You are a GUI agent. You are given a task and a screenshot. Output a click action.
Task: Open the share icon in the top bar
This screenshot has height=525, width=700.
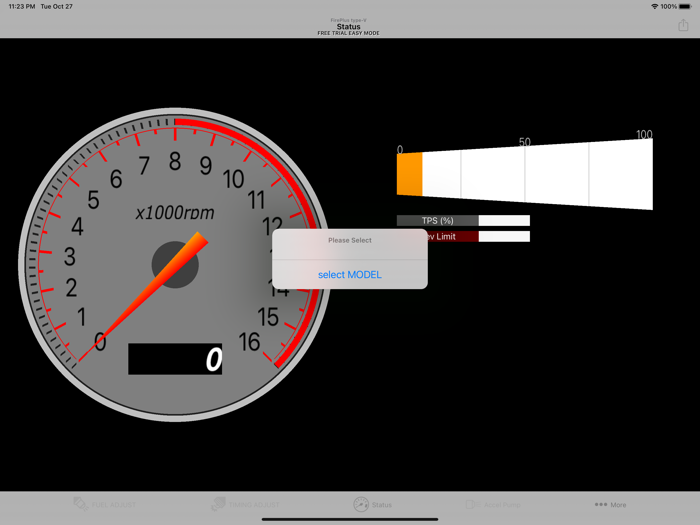683,25
